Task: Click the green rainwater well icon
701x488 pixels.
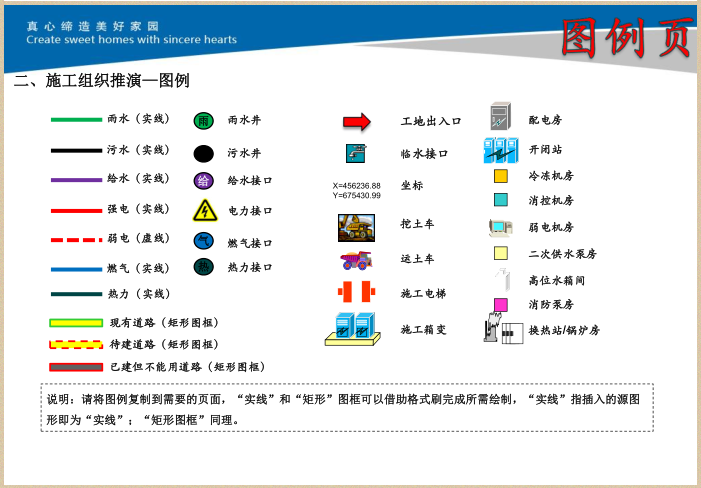Action: (203, 121)
